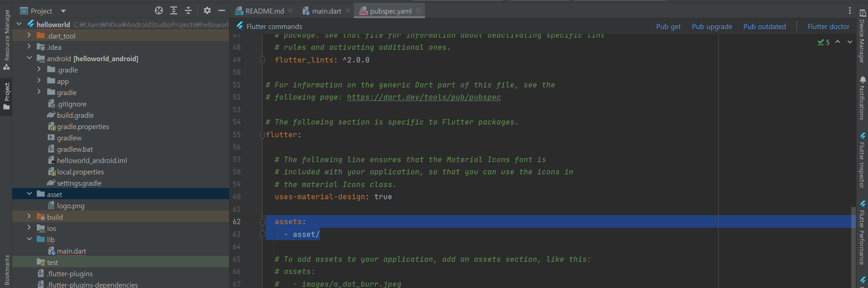Viewport: 868px width, 288px height.
Task: Click line number 62 in gutter
Action: [237, 222]
